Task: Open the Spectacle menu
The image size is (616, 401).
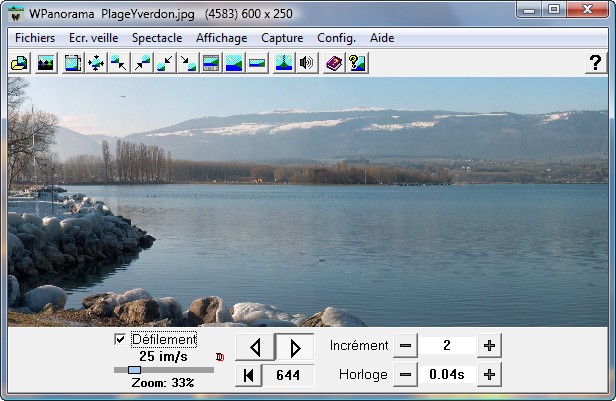Action: (157, 38)
